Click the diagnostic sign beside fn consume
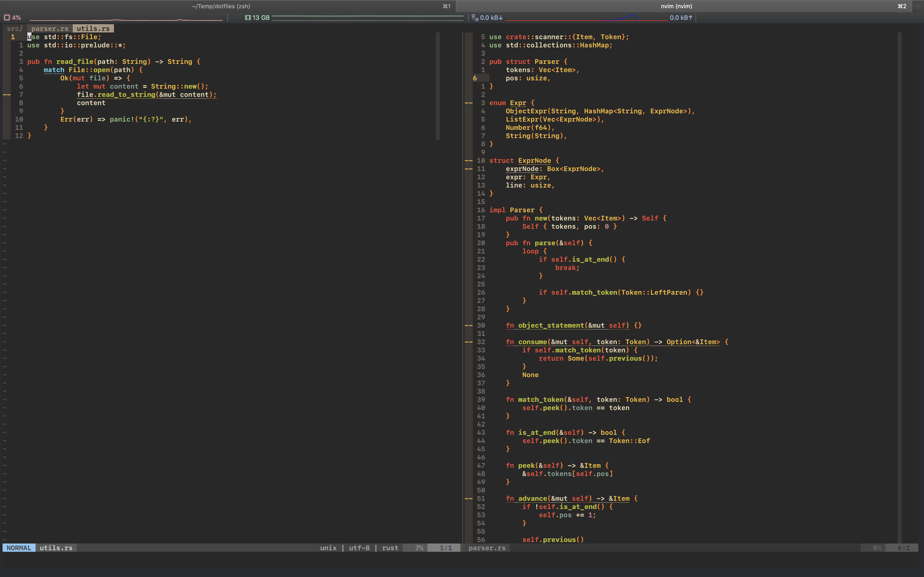 click(x=468, y=342)
